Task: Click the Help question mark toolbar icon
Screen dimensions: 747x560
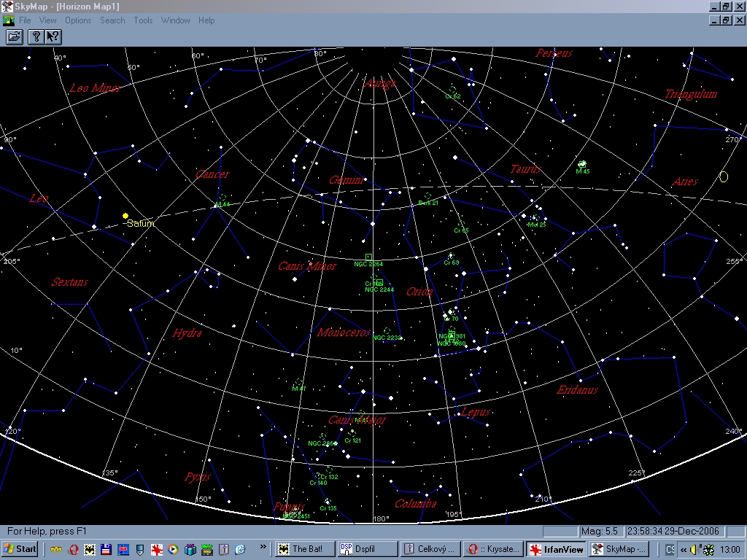Action: tap(36, 36)
